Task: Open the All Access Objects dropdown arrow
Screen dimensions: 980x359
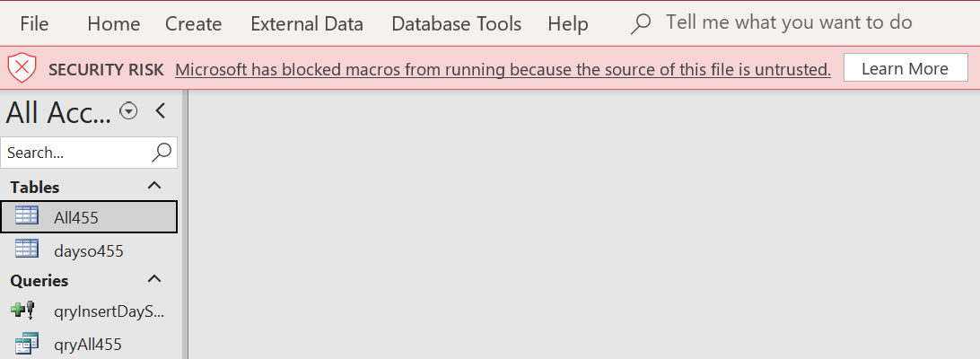Action: tap(129, 111)
